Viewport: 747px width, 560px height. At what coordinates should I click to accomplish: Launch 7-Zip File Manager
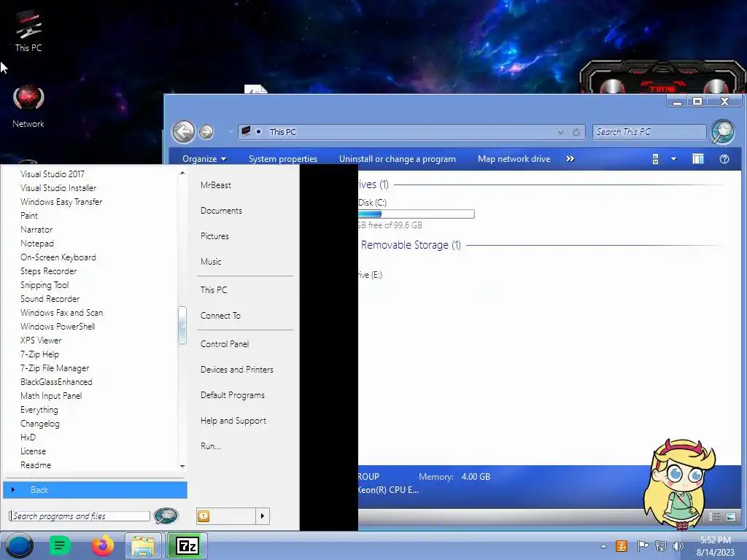tap(55, 368)
